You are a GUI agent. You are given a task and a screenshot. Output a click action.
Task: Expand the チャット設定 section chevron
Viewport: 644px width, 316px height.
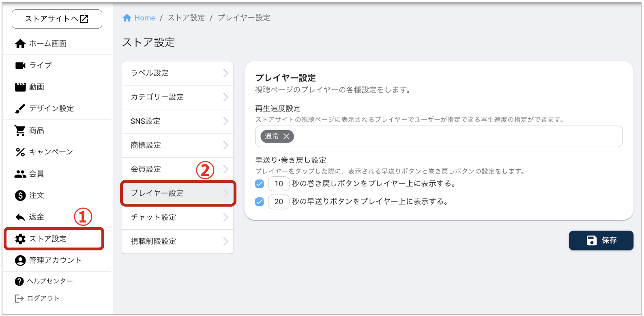[x=226, y=218]
